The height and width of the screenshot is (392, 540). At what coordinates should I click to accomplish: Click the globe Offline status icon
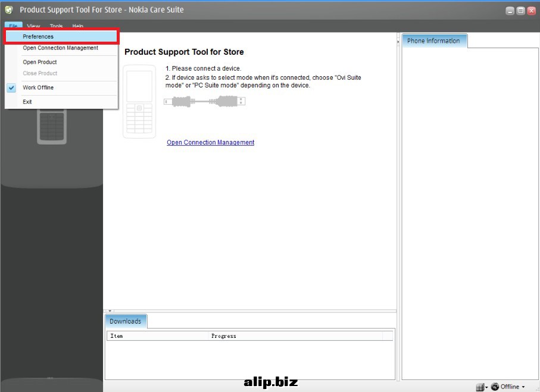495,387
